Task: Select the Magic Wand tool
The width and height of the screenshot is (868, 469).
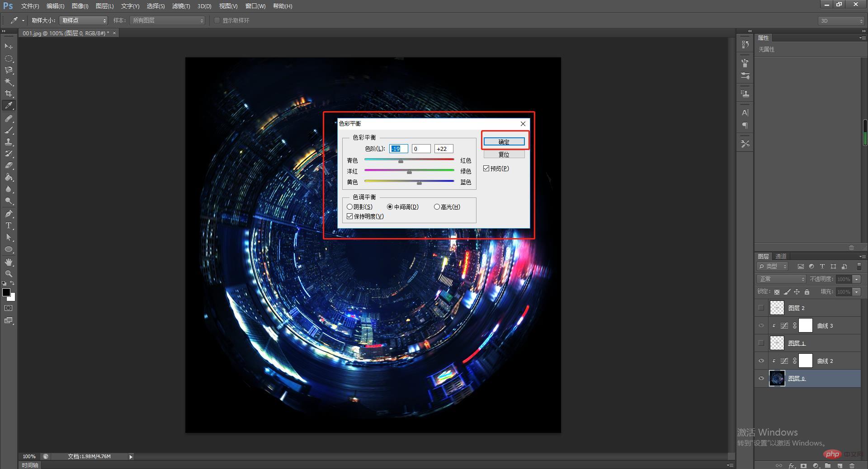Action: [9, 82]
